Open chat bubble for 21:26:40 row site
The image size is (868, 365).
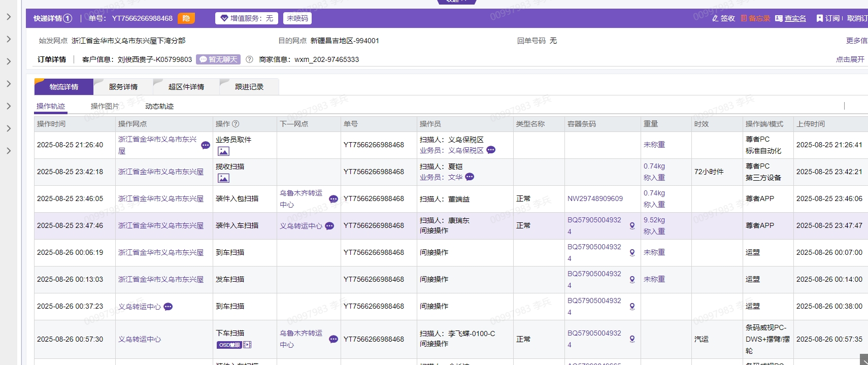tap(206, 145)
